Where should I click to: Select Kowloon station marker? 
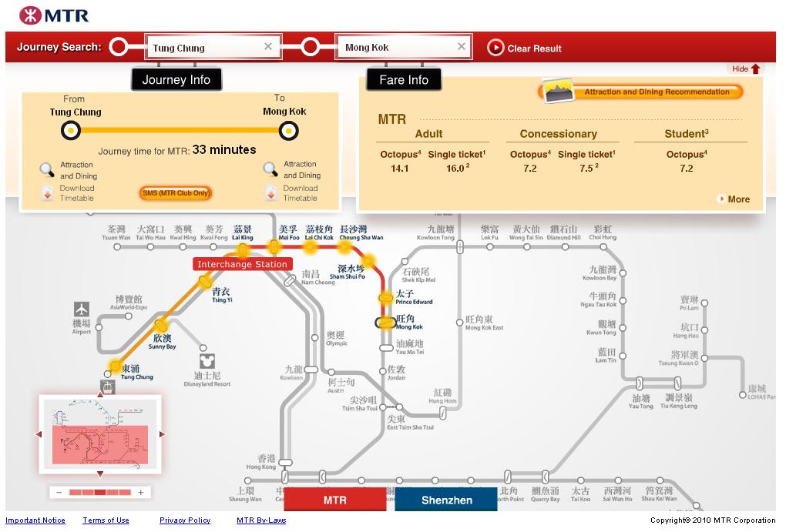click(311, 370)
